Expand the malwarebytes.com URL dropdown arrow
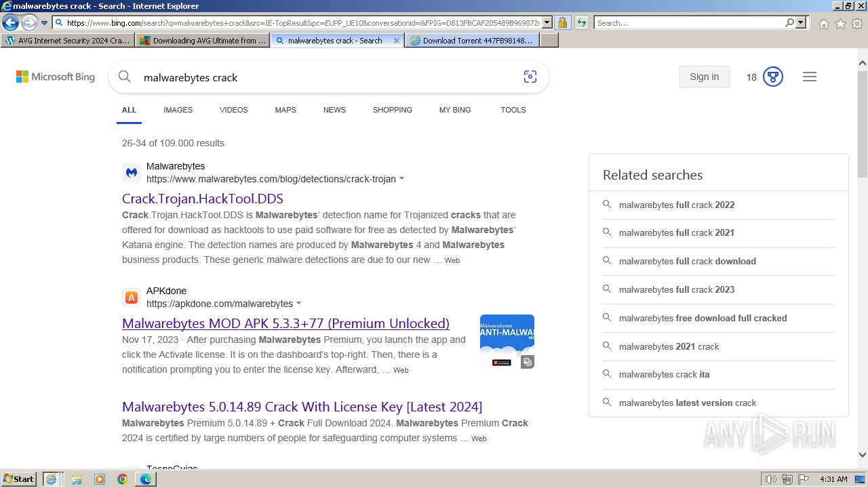This screenshot has height=488, width=868. 401,179
